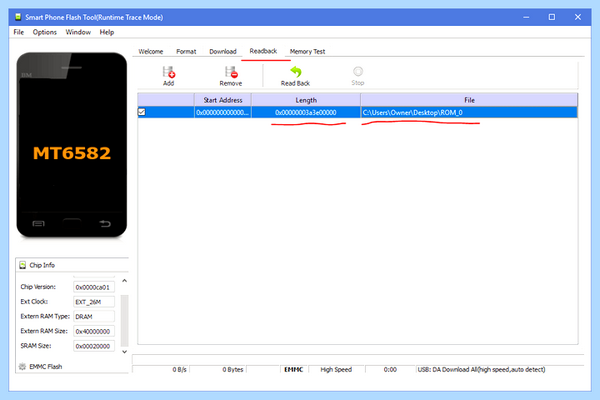Click the USB: DA Download All status text

point(481,369)
